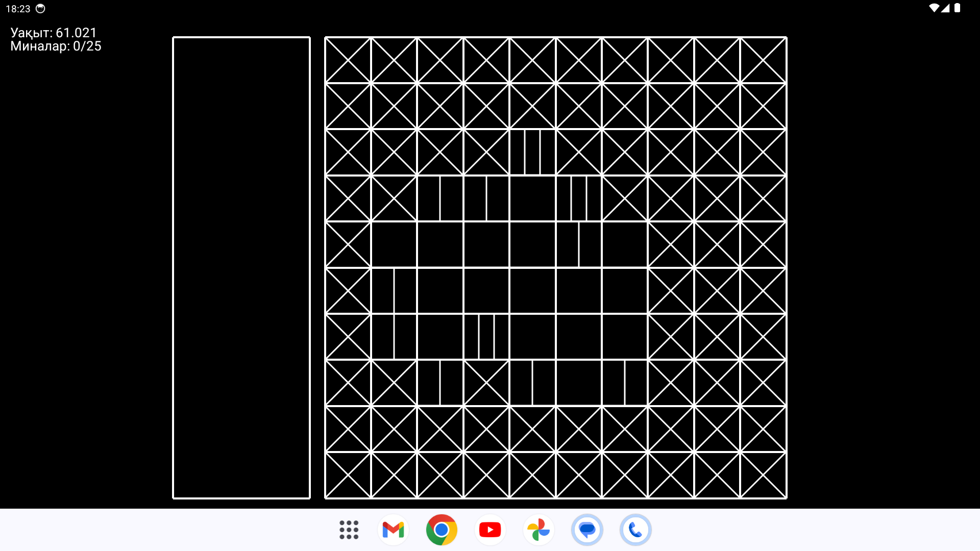Click two-line cell in seventh grid row
980x551 pixels.
(x=486, y=337)
